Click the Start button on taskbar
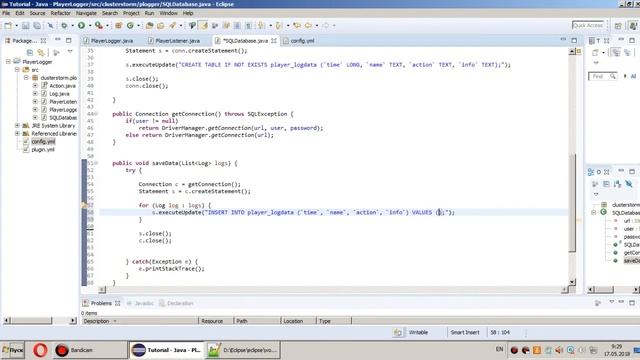640x360 pixels. (13, 350)
